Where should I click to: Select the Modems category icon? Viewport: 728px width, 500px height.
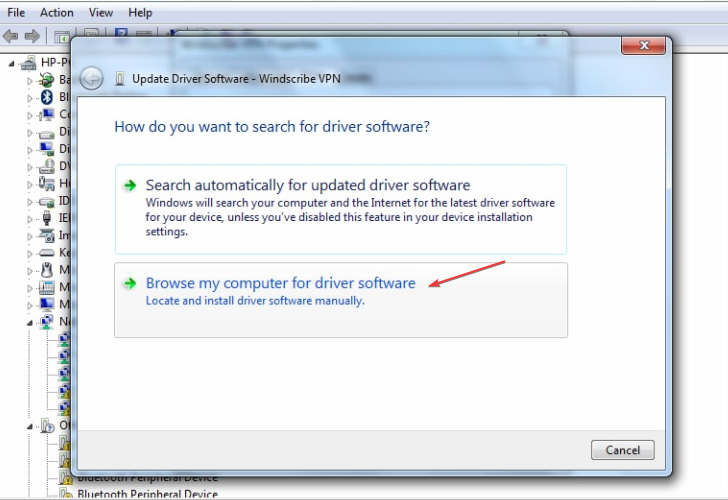coord(46,287)
